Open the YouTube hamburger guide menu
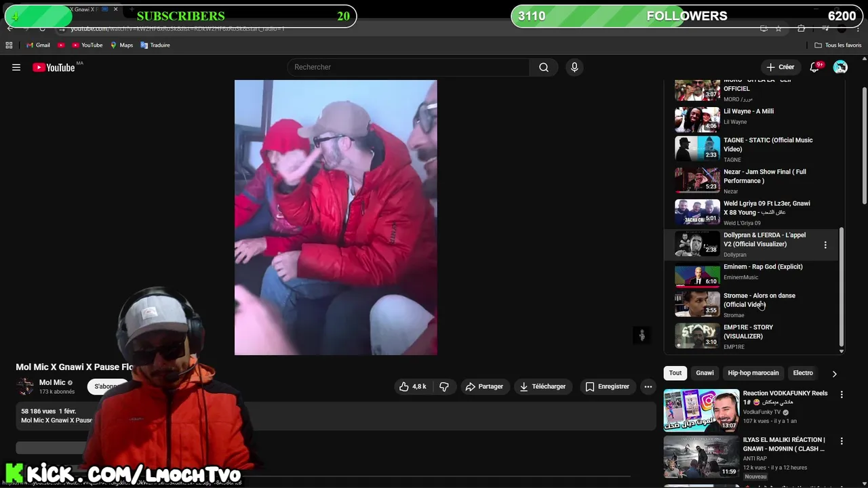This screenshot has height=488, width=868. [x=16, y=67]
